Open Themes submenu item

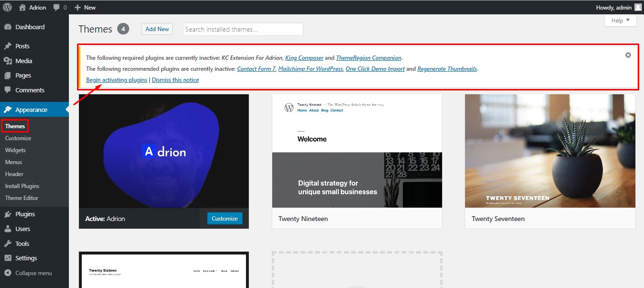tap(15, 126)
